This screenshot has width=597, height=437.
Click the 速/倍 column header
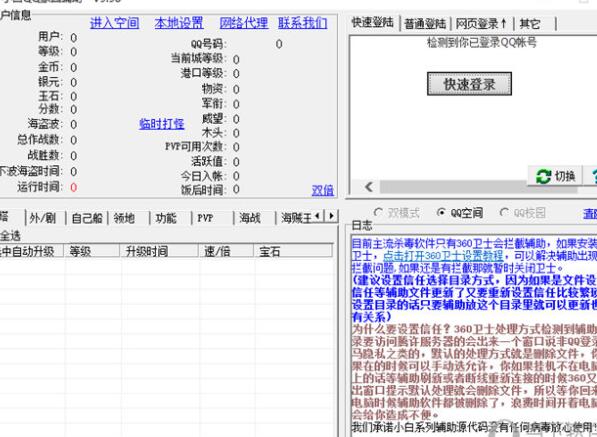(x=225, y=252)
